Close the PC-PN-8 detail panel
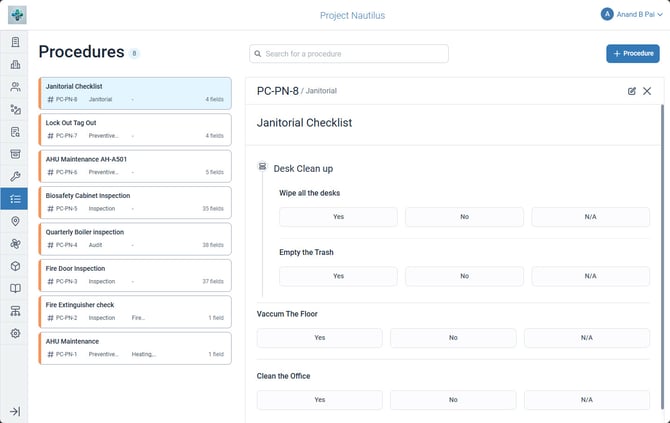 (647, 91)
